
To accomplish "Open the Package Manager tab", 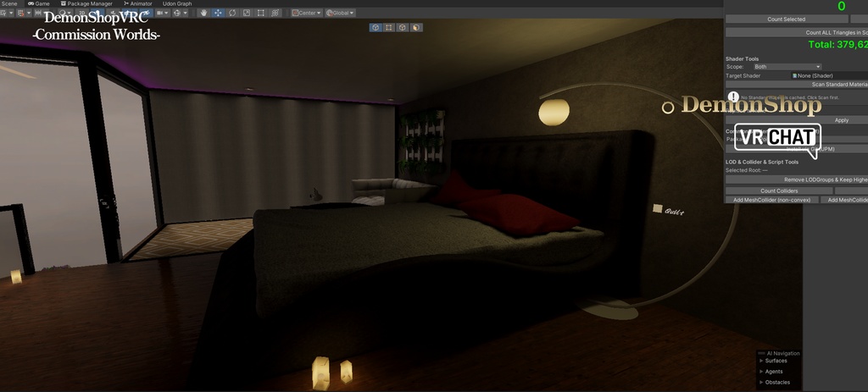I will pos(86,3).
